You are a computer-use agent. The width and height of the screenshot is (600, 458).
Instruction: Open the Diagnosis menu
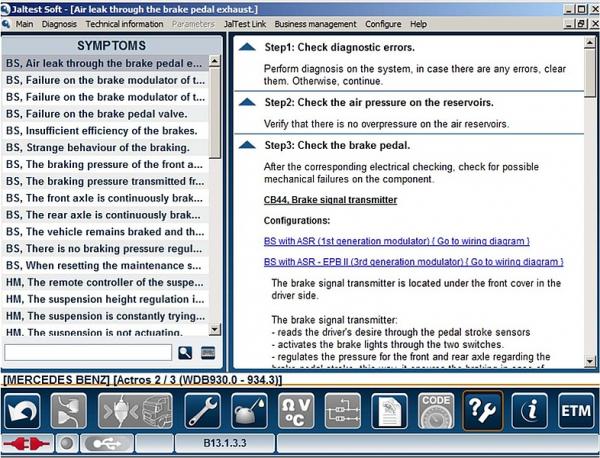pos(59,24)
